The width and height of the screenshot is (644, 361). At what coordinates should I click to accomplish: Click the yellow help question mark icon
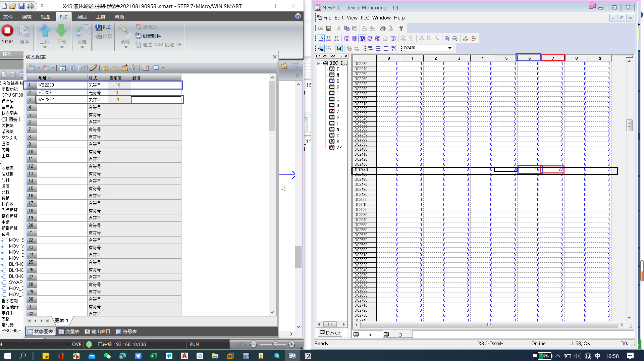click(401, 29)
